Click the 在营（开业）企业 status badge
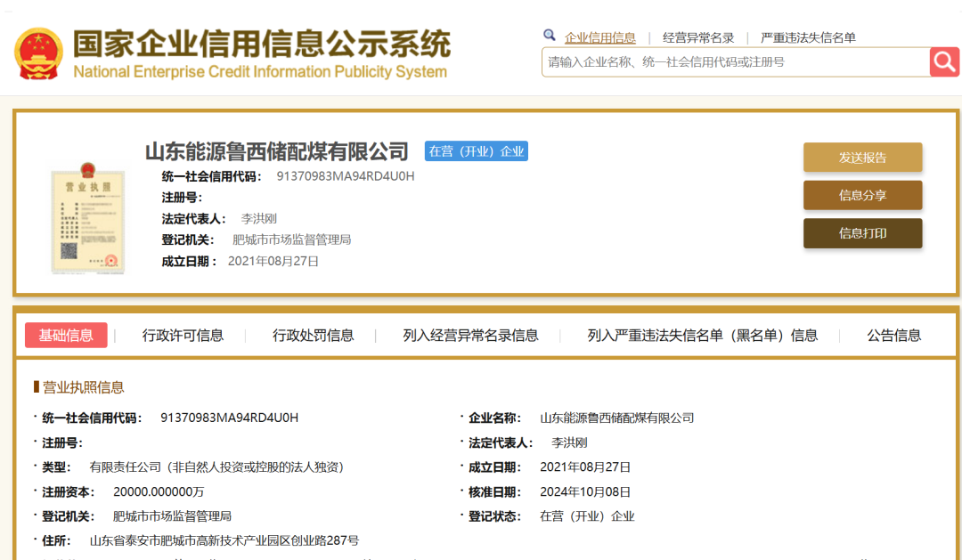Image resolution: width=962 pixels, height=560 pixels. [x=476, y=151]
